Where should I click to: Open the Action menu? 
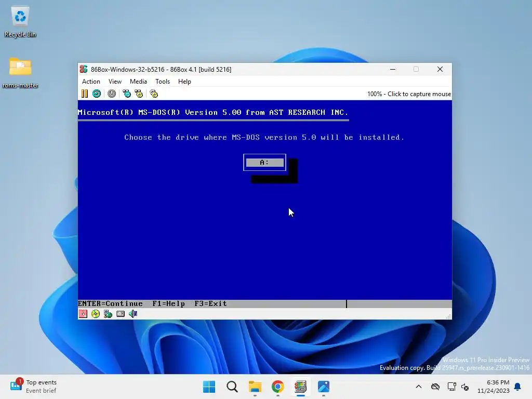(91, 82)
